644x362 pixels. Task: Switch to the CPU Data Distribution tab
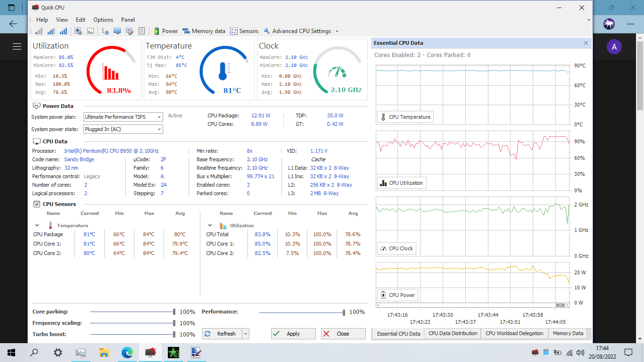click(453, 333)
